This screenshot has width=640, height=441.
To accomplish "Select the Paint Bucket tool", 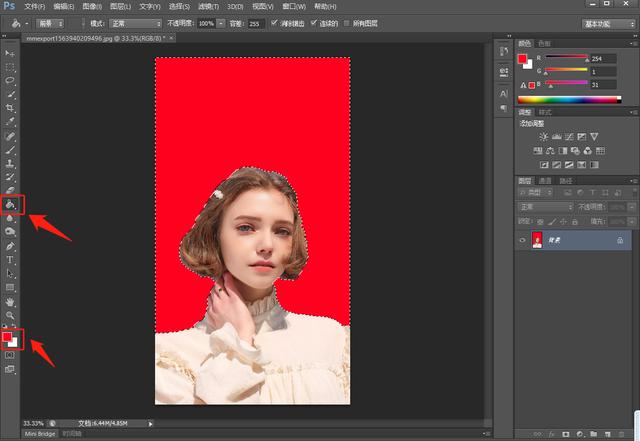I will pos(11,204).
